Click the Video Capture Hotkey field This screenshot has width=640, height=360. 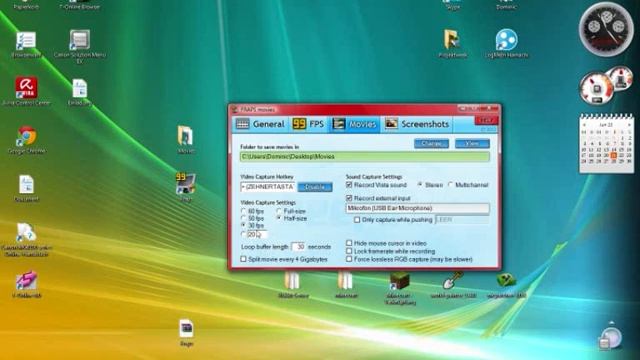[268, 187]
